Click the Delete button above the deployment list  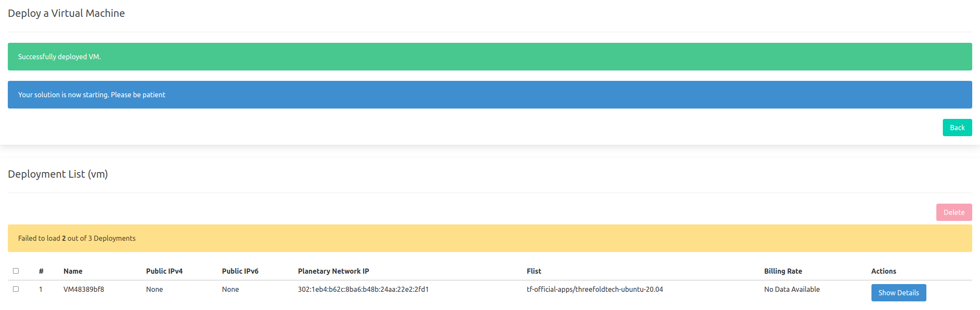click(954, 212)
